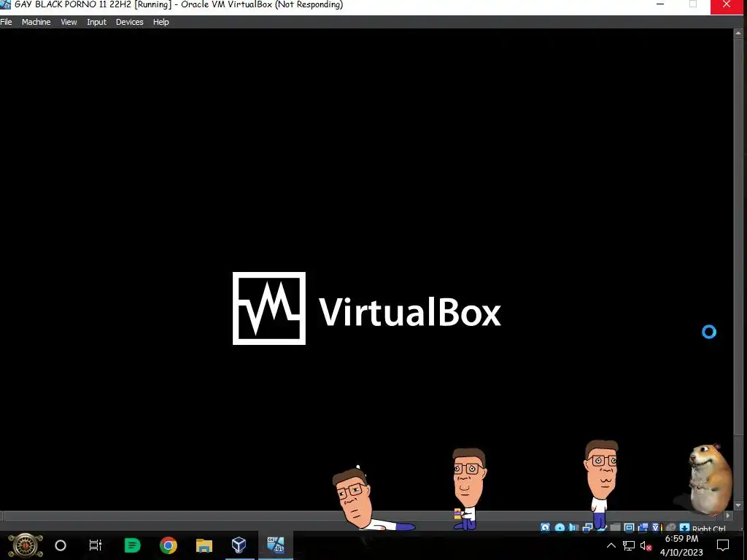Click the VM scroll down arrow
Image resolution: width=747 pixels, height=560 pixels.
[x=738, y=505]
